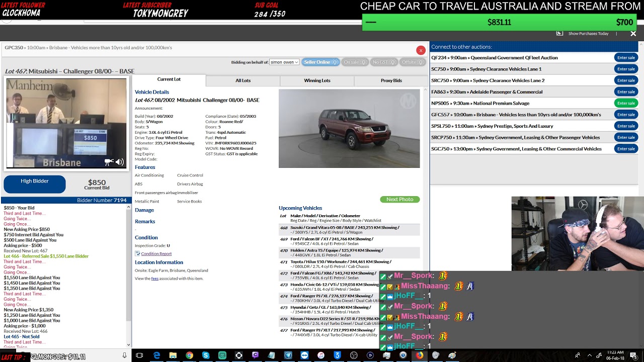Toggle the Offsite indicator
This screenshot has width=644, height=362.
(413, 62)
